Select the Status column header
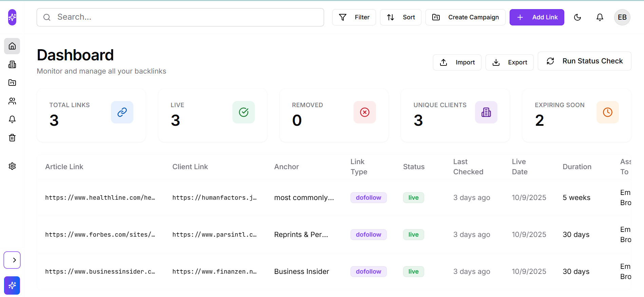 click(414, 167)
